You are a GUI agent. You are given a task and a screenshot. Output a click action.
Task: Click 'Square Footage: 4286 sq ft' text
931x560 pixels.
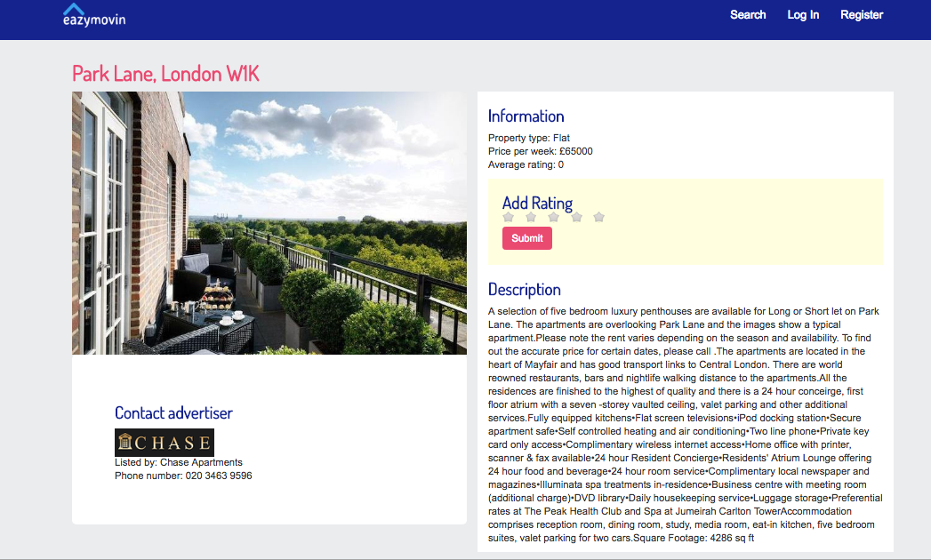[x=694, y=538]
